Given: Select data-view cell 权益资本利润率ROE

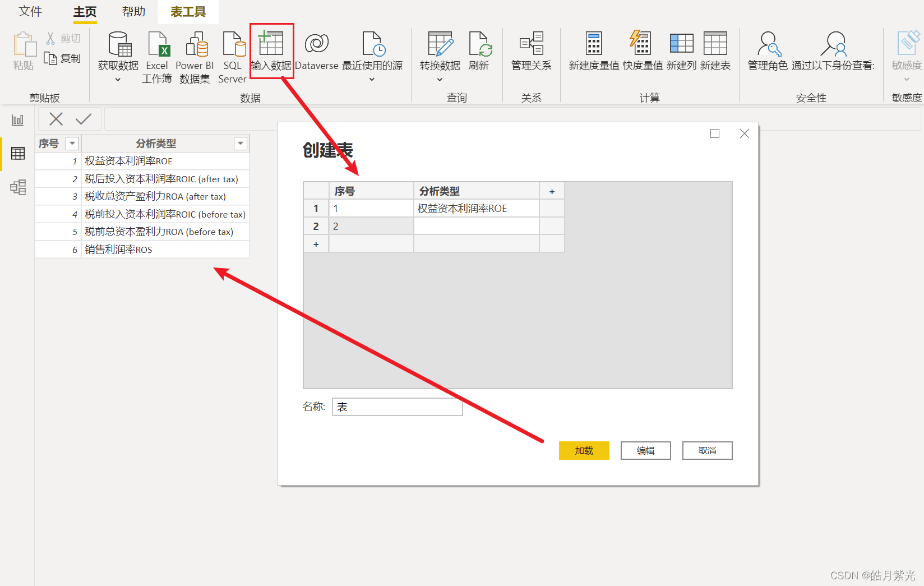Looking at the screenshot, I should [165, 161].
